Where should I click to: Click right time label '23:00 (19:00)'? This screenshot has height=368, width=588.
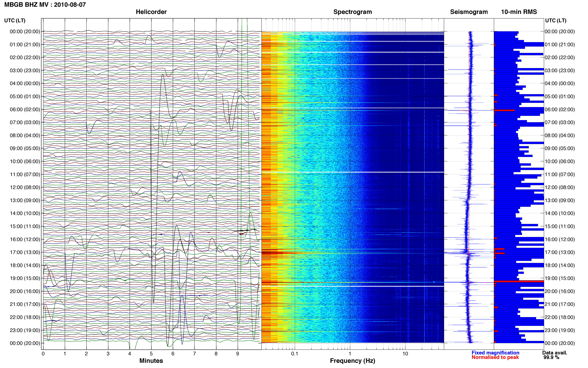pos(560,330)
